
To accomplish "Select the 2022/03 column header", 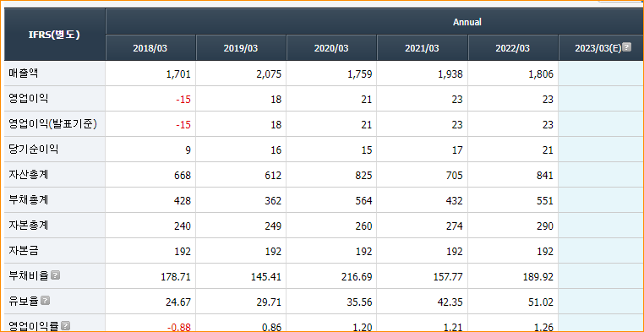I will point(513,48).
